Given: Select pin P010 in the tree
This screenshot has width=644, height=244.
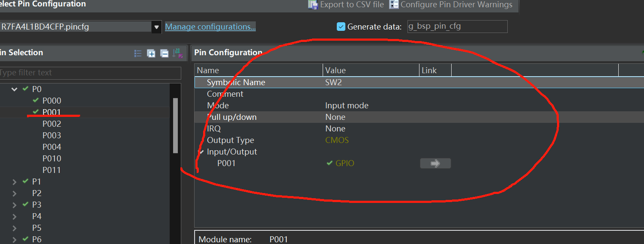Looking at the screenshot, I should click(x=52, y=158).
